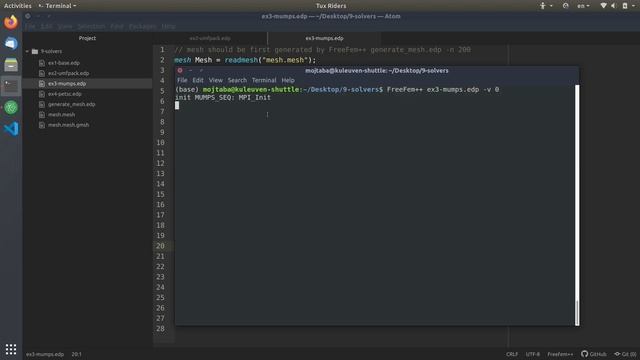Open the green Atom icon in dock
Image resolution: width=640 pixels, height=360 pixels.
click(x=11, y=107)
